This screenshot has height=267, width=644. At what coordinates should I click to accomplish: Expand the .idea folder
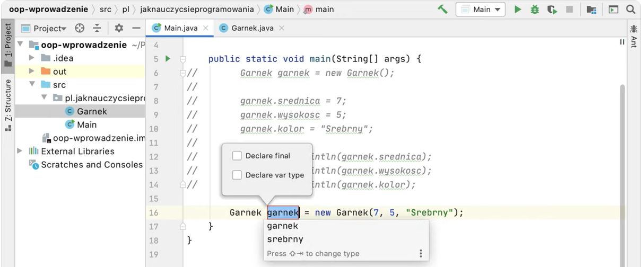[32, 58]
